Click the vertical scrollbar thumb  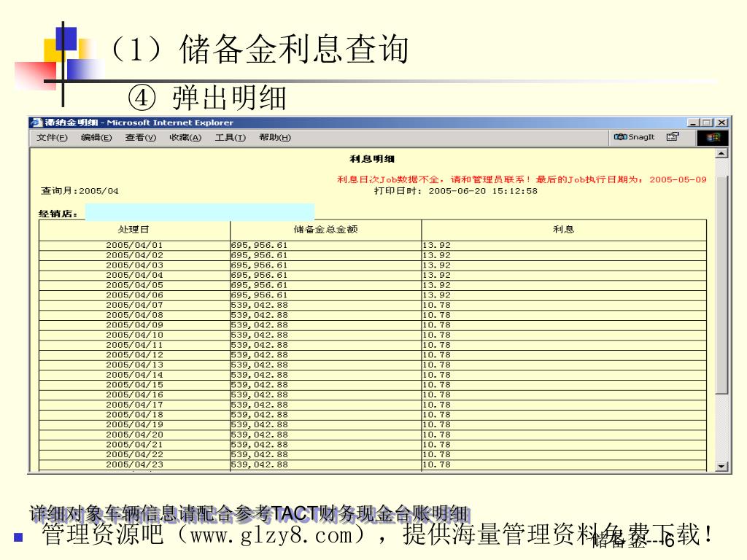tap(722, 285)
